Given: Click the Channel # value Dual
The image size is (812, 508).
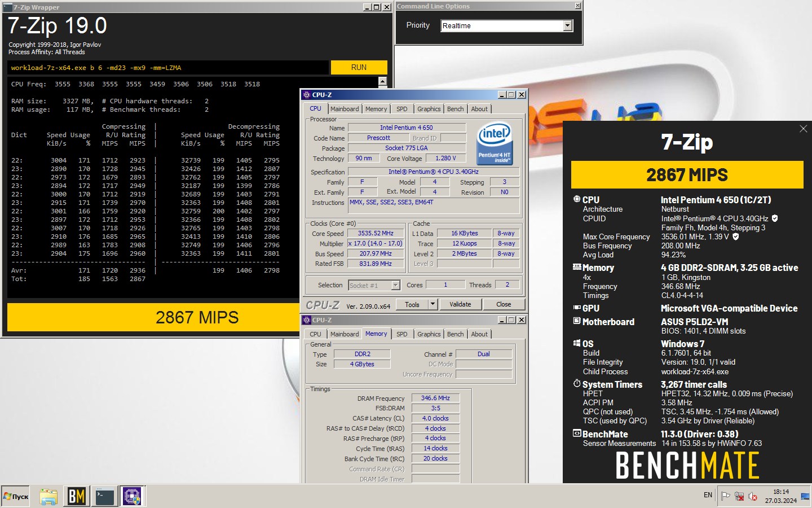Looking at the screenshot, I should tap(484, 354).
